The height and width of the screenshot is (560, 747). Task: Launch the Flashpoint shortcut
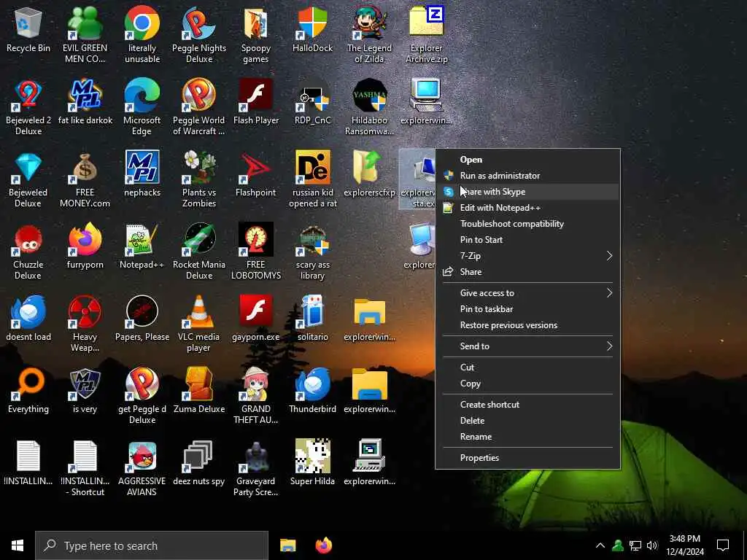256,174
